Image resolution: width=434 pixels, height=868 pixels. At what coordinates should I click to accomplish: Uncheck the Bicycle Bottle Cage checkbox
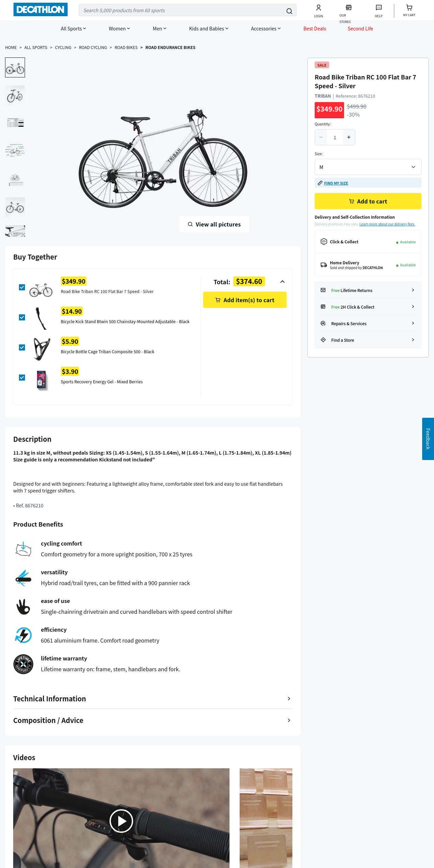point(22,347)
